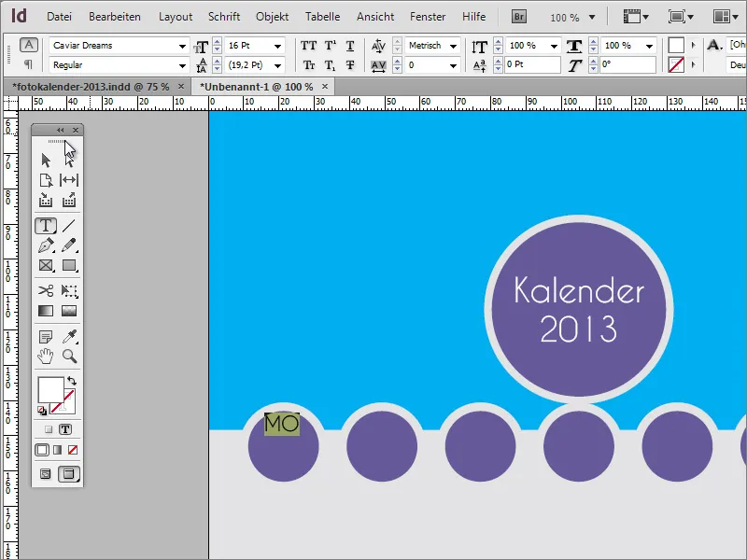747x560 pixels.
Task: Select the Content Placer tool
Action: pos(69,200)
